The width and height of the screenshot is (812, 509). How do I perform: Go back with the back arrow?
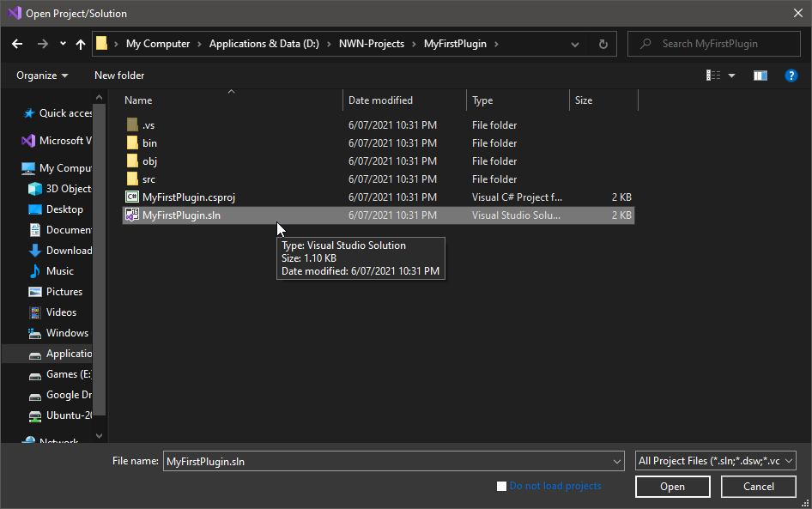(17, 44)
